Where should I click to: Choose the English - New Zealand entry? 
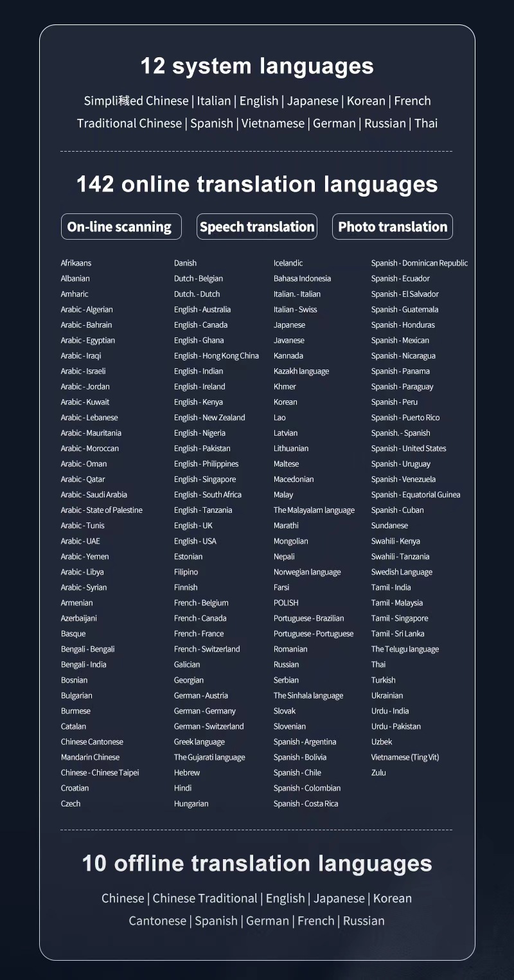pos(209,418)
